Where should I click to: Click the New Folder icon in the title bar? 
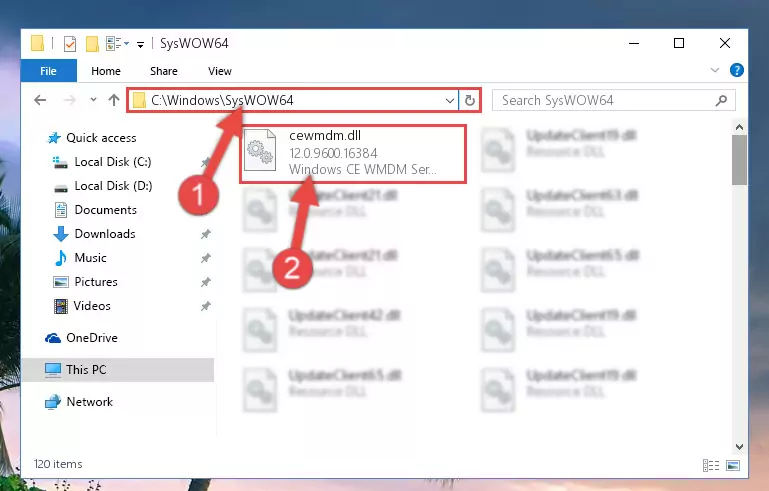click(x=92, y=44)
